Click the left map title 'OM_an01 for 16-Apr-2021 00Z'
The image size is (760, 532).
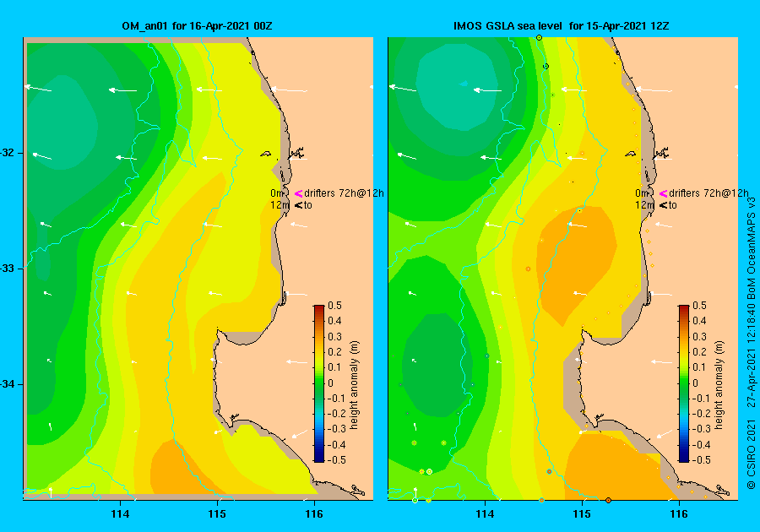point(197,26)
